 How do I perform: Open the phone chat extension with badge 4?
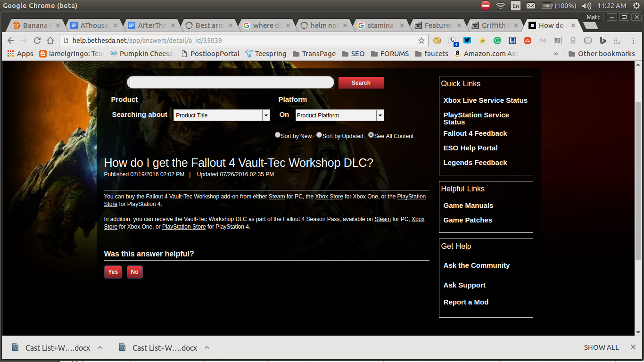(453, 41)
